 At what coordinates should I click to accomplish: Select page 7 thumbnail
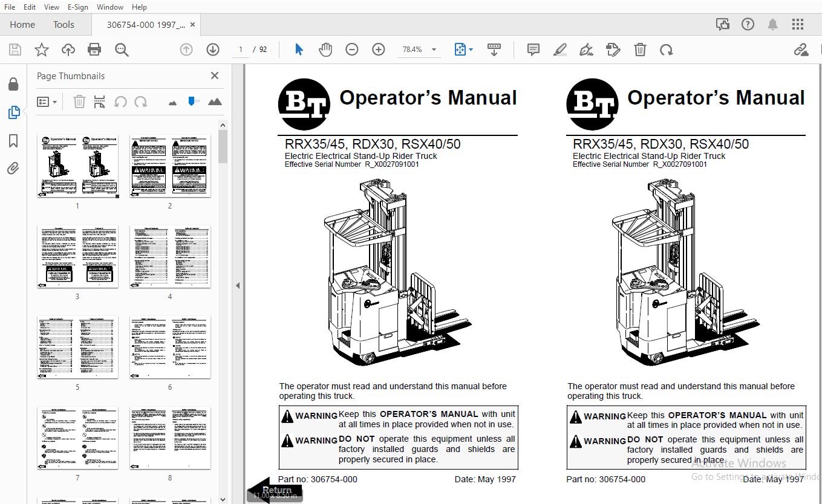[x=77, y=438]
